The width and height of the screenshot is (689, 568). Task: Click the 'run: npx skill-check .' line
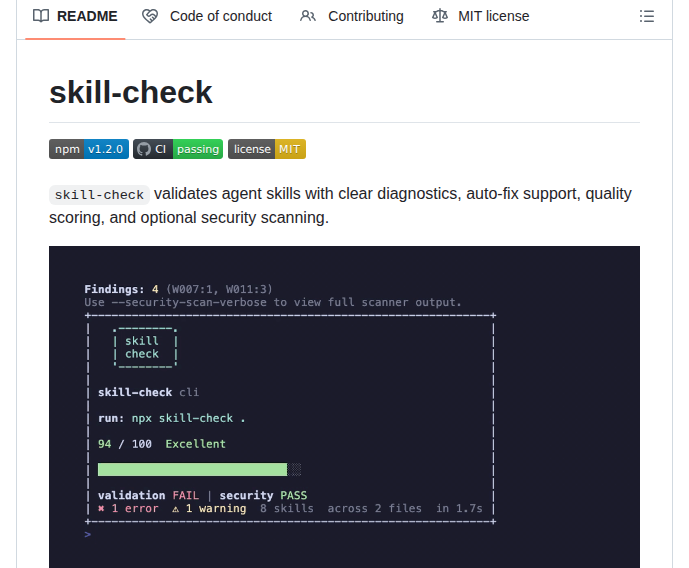172,418
